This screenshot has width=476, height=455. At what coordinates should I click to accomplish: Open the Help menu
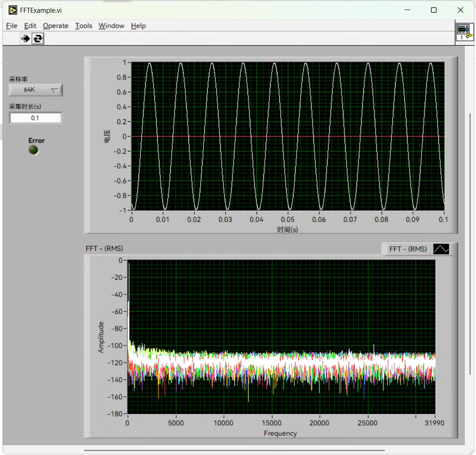pyautogui.click(x=139, y=26)
